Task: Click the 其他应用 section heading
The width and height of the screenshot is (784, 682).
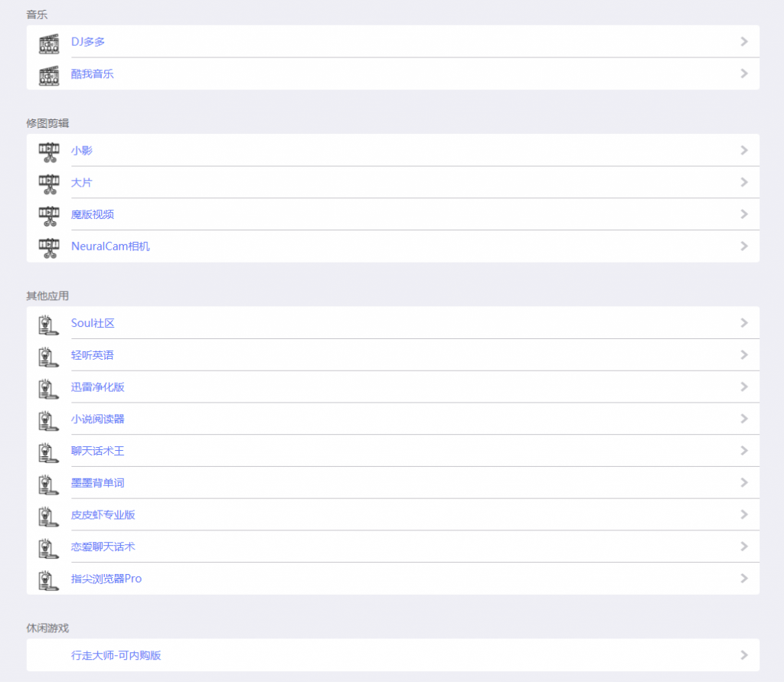Action: (x=47, y=296)
